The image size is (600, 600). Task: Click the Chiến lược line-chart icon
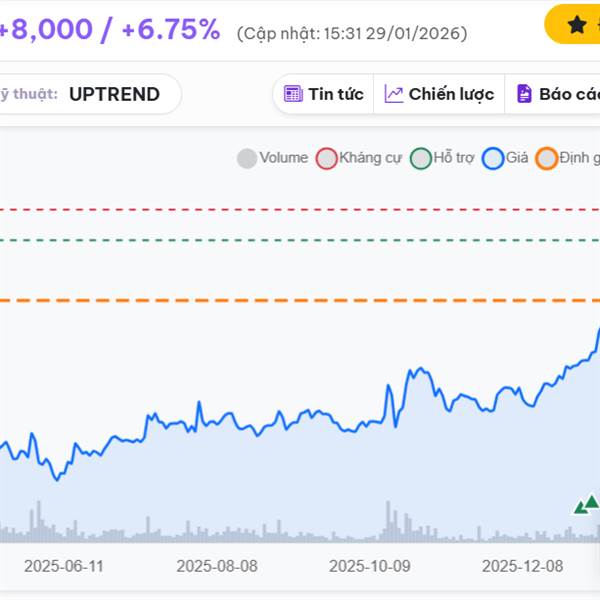pyautogui.click(x=394, y=94)
